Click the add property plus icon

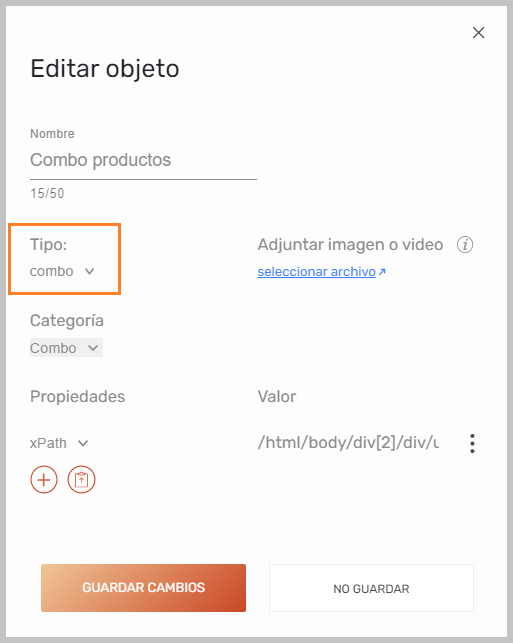(x=44, y=479)
